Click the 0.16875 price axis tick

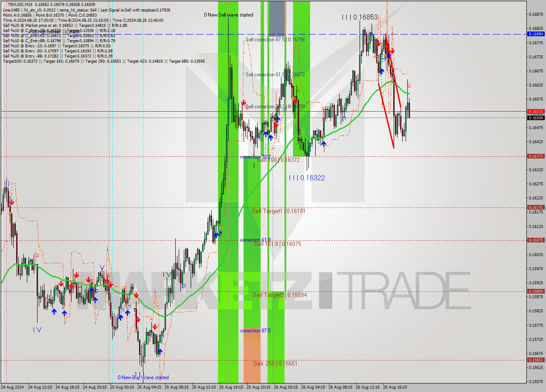click(x=536, y=14)
